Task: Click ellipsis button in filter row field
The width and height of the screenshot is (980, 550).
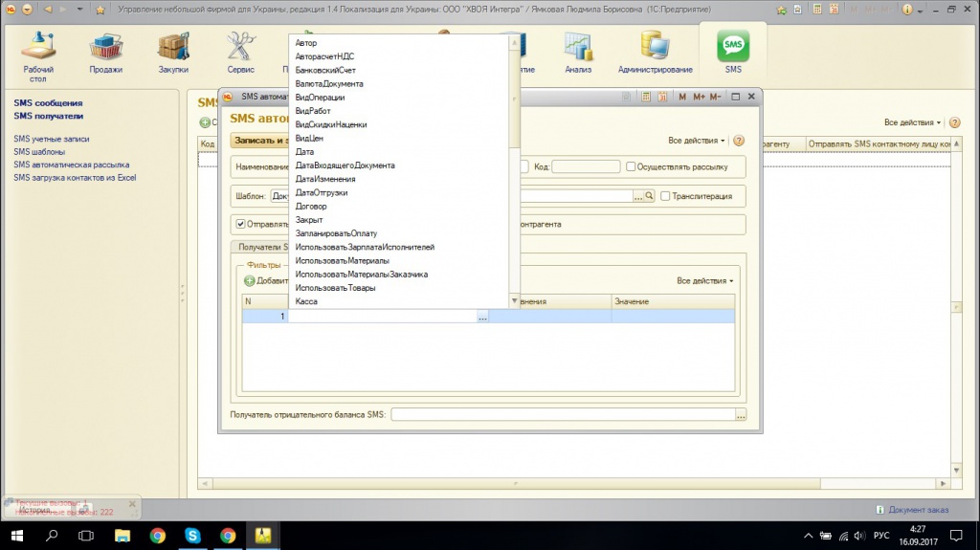Action: [x=482, y=317]
